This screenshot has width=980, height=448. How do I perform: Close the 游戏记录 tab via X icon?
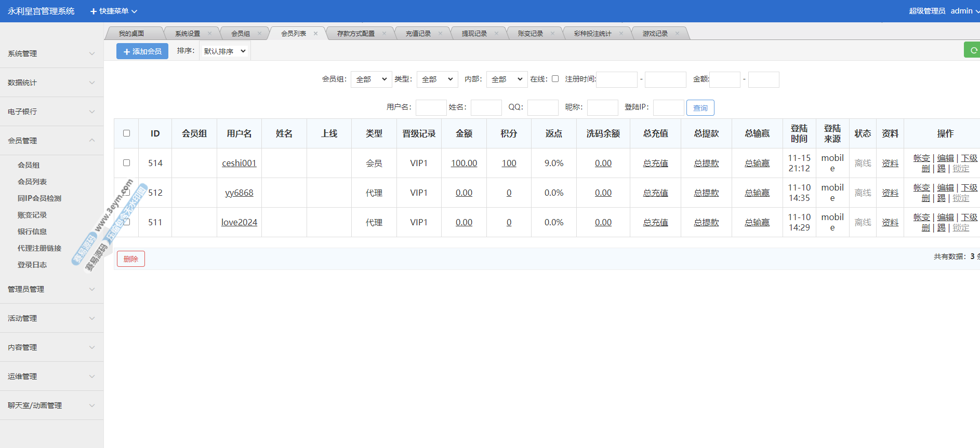click(x=677, y=34)
